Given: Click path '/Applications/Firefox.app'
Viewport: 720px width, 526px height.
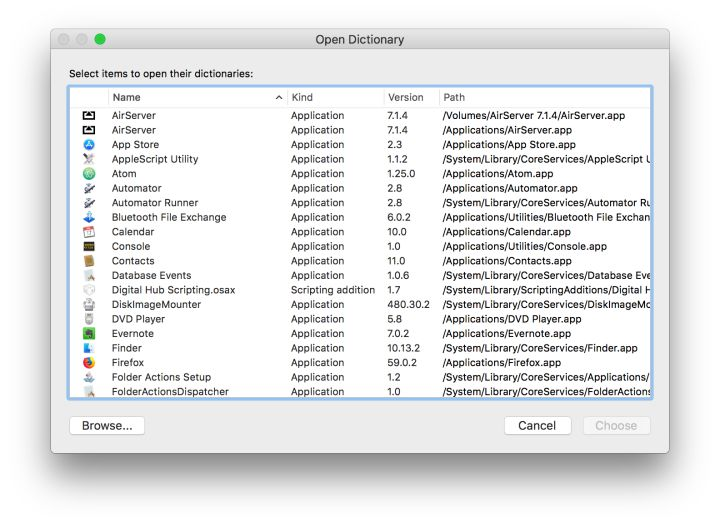Looking at the screenshot, I should (501, 363).
